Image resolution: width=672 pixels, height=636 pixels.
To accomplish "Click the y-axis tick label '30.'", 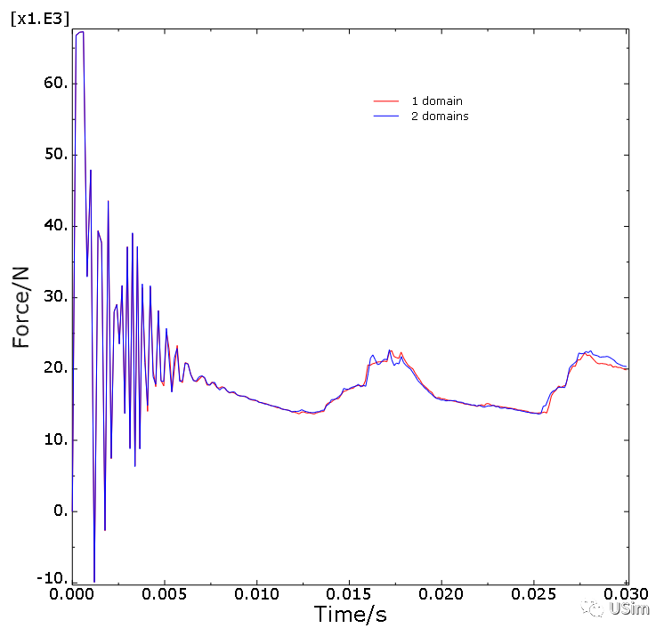I will pos(56,296).
